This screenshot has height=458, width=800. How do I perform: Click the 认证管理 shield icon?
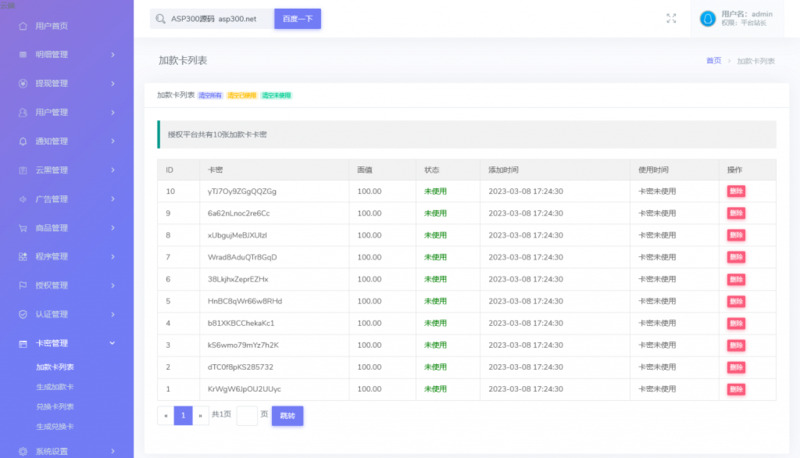(x=23, y=314)
